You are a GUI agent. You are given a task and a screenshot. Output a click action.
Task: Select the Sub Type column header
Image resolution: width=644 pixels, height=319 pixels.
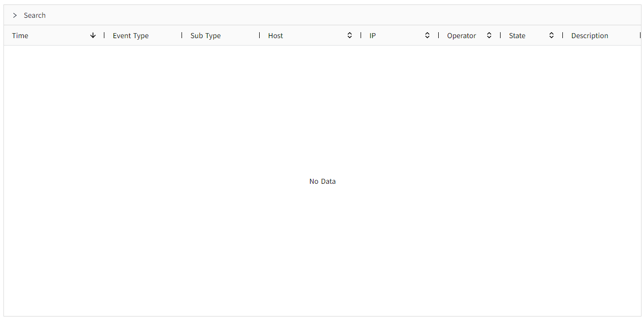click(x=205, y=36)
